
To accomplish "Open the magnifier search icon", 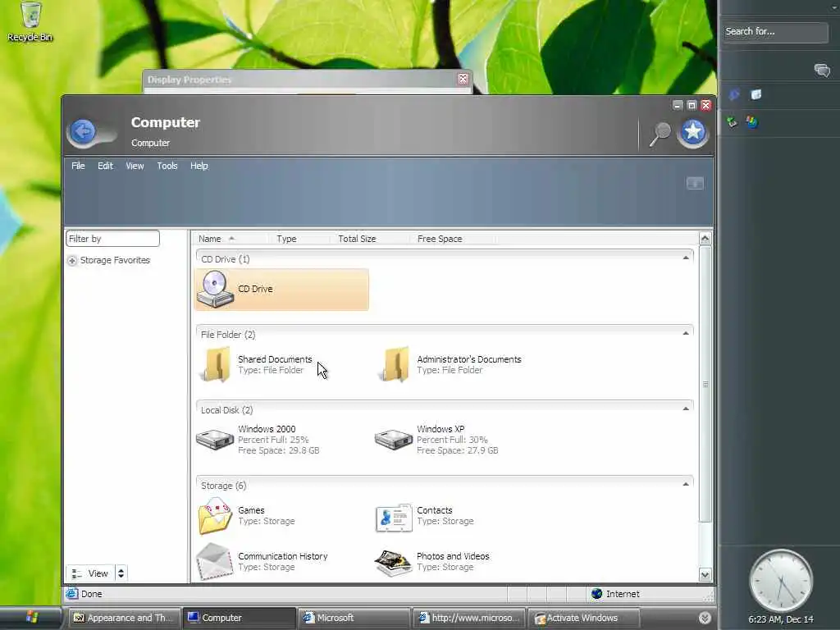I will (660, 134).
